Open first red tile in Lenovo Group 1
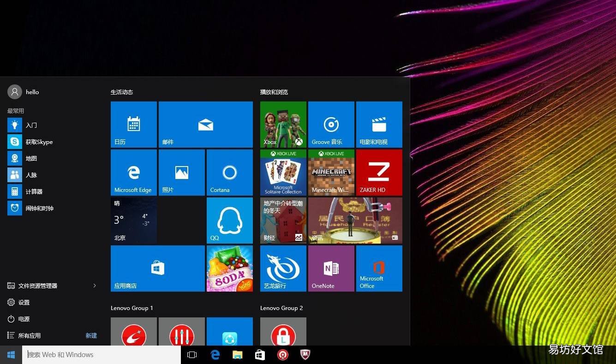 [x=134, y=331]
